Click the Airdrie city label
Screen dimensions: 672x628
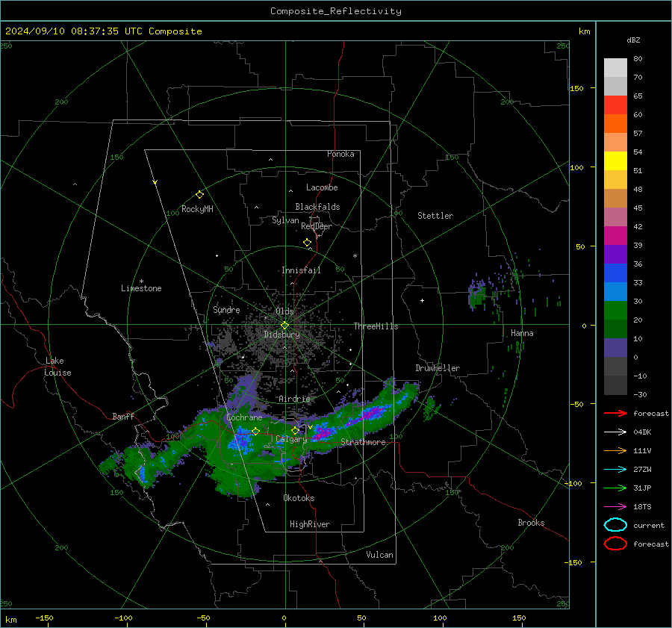point(294,399)
